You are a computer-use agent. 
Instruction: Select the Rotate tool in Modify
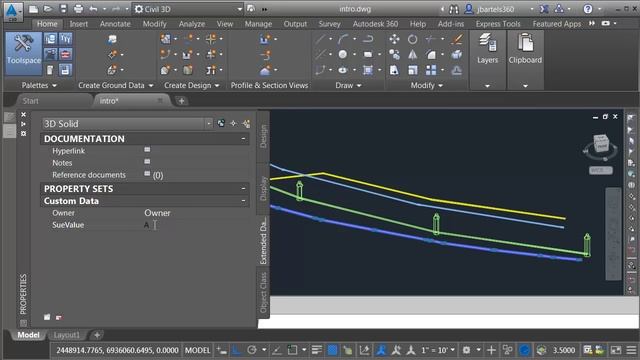click(x=413, y=39)
